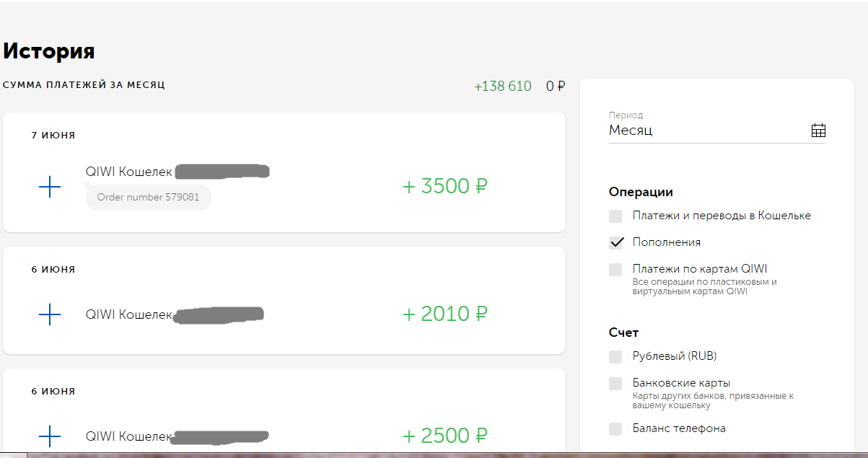Enable the Баланс телефона checkbox
Screen dimensions: 868x458
(x=615, y=428)
